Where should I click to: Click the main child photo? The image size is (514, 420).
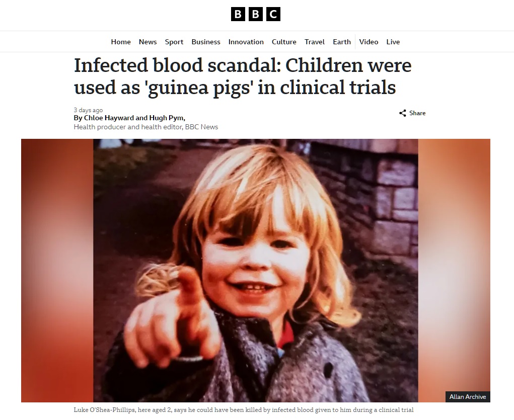pos(256,271)
